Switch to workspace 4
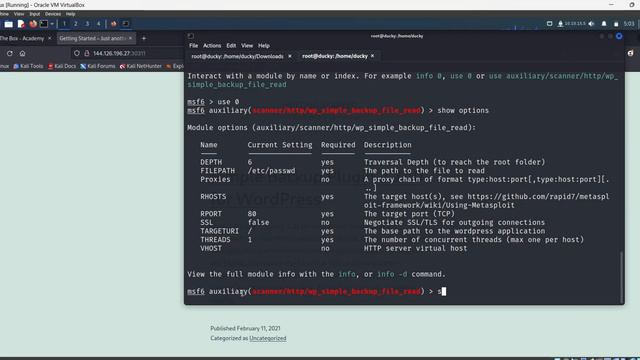Image resolution: width=640 pixels, height=360 pixels. (x=98, y=24)
